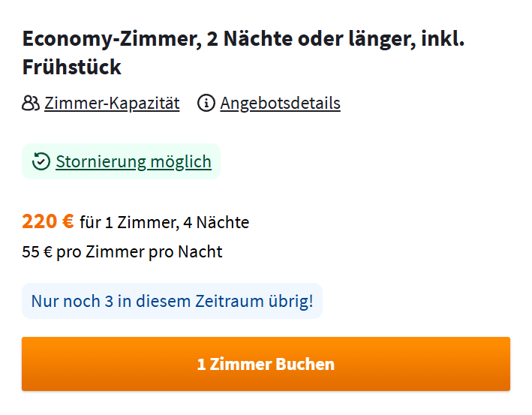
Task: Click 'Zeitraum' in the availability notice
Action: coord(230,302)
